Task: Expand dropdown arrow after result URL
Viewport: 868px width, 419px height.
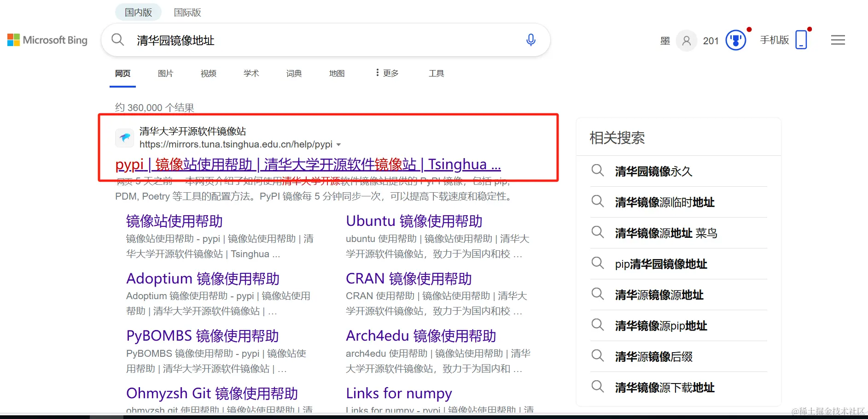Action: point(339,145)
